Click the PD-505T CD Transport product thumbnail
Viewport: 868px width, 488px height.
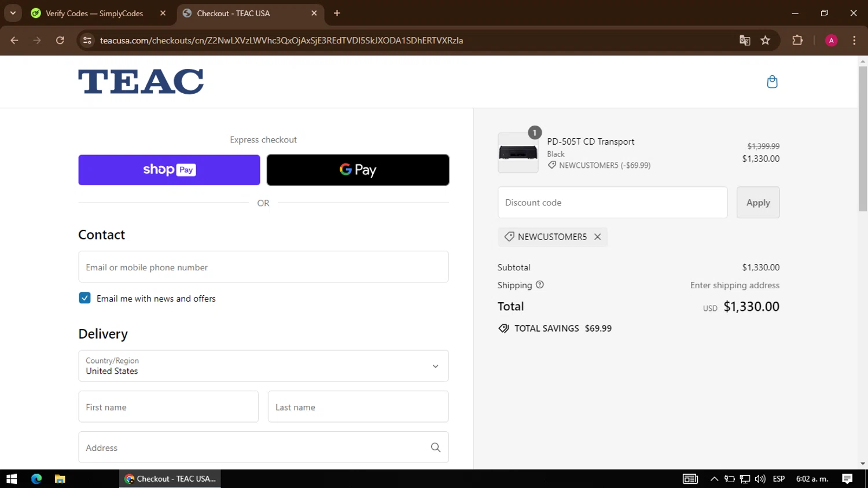pyautogui.click(x=518, y=153)
